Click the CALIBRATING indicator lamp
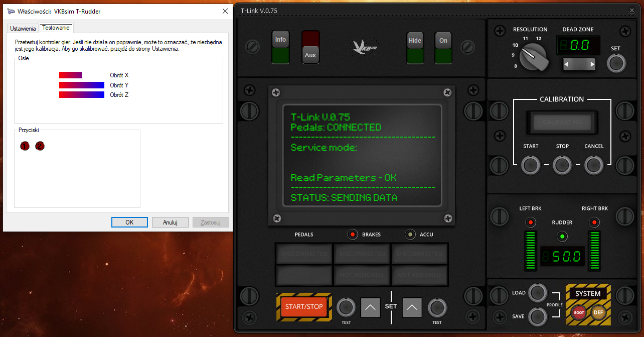 coord(562,122)
